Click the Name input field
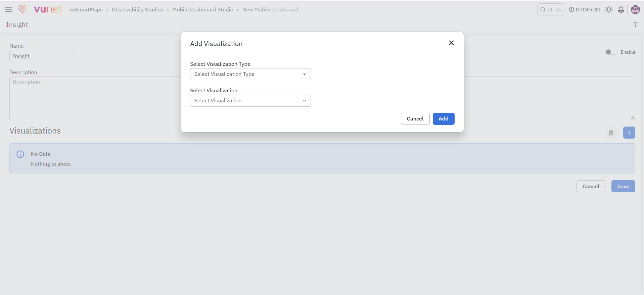The height and width of the screenshot is (295, 644). 42,56
